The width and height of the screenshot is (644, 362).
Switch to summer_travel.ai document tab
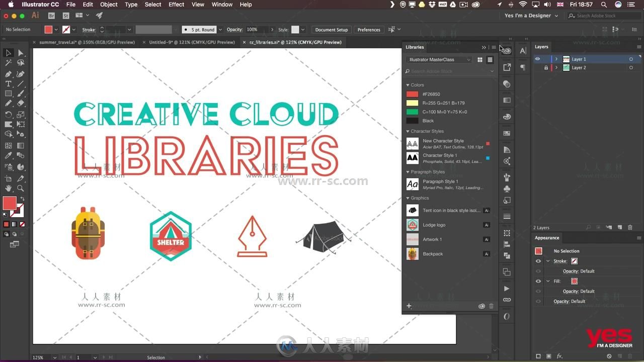pyautogui.click(x=87, y=42)
